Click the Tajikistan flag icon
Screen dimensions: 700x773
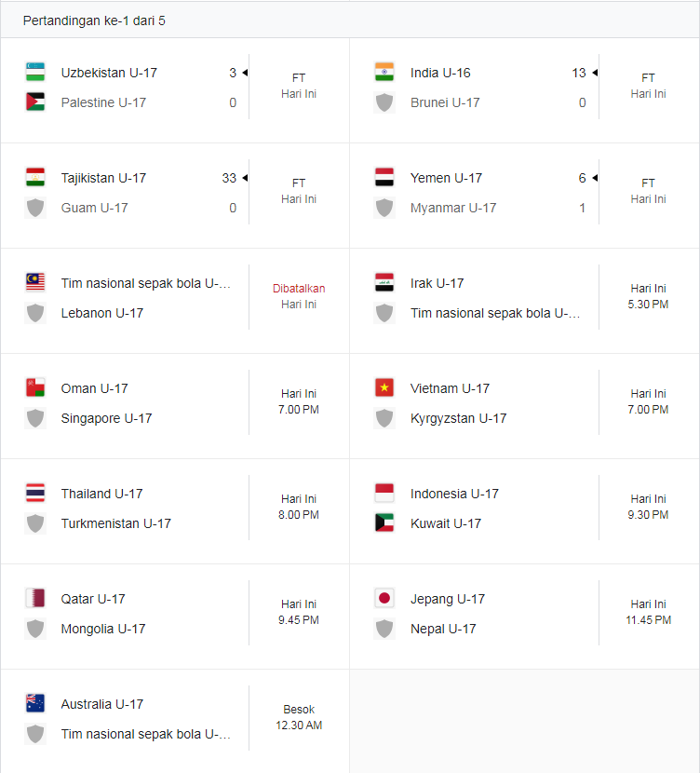tap(35, 178)
